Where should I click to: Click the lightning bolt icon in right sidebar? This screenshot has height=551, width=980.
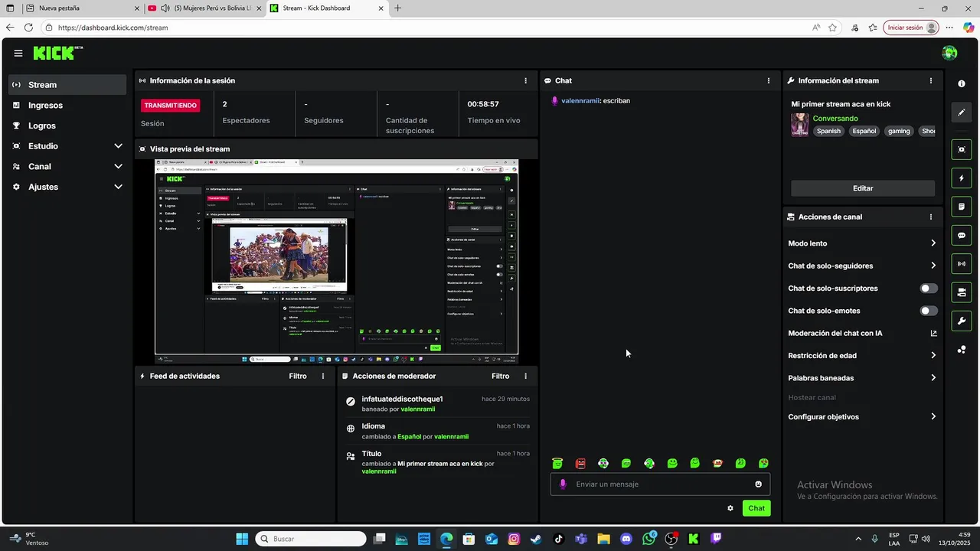(962, 178)
